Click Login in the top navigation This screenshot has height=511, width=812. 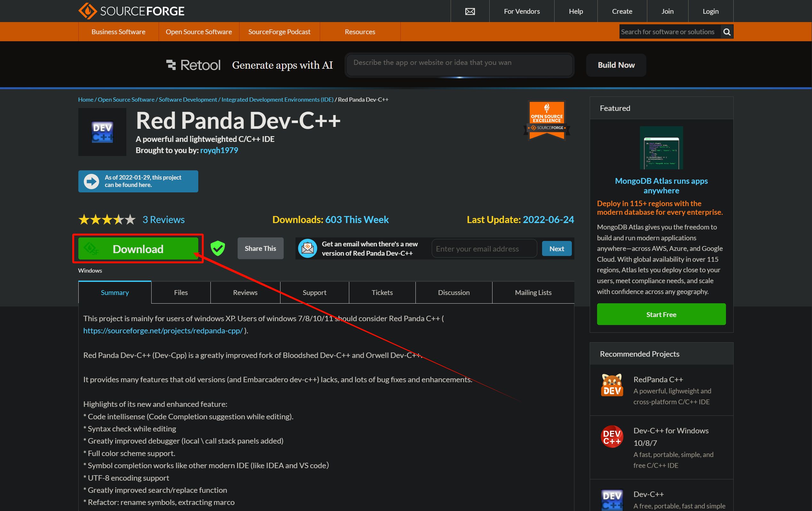click(711, 12)
